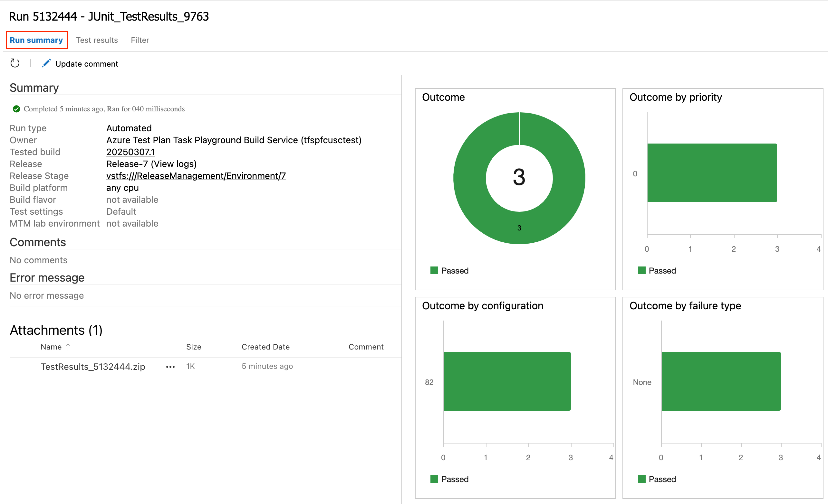Click the bar in Outcome by configuration chart
828x504 pixels.
pos(507,381)
